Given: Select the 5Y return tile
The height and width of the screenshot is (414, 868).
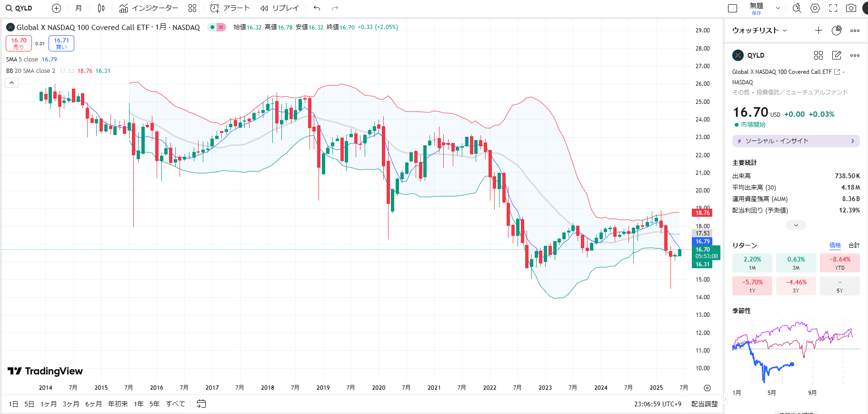Looking at the screenshot, I should 840,286.
